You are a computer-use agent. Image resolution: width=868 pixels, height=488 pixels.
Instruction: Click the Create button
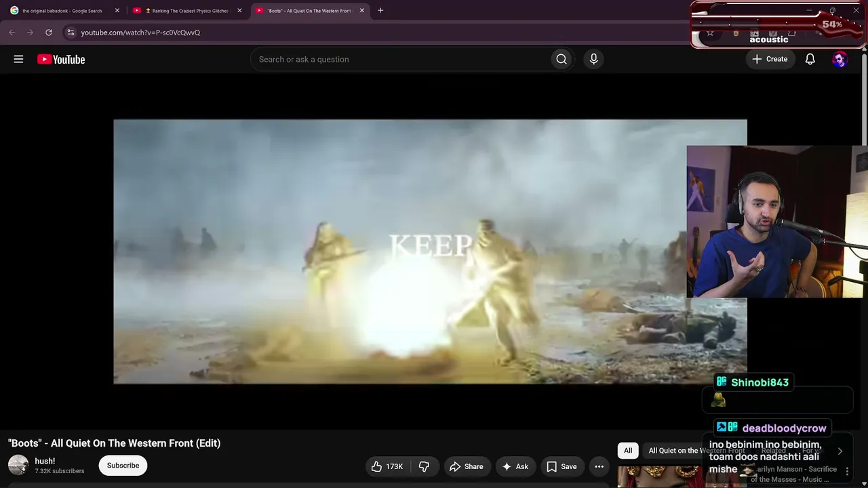770,59
